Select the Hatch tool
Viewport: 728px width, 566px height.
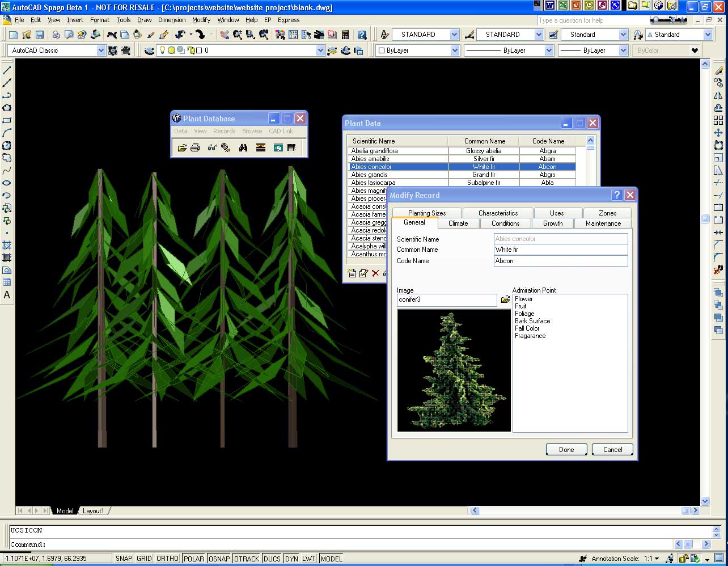click(x=7, y=245)
